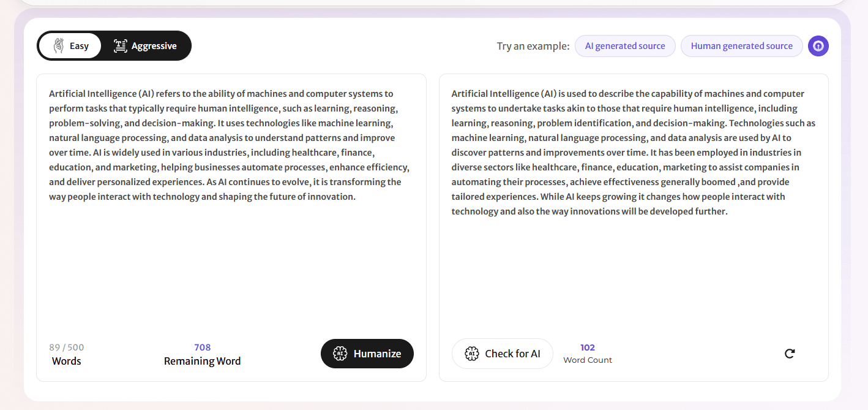Click the 89 / 500 Words counter
The height and width of the screenshot is (410, 868).
(67, 354)
